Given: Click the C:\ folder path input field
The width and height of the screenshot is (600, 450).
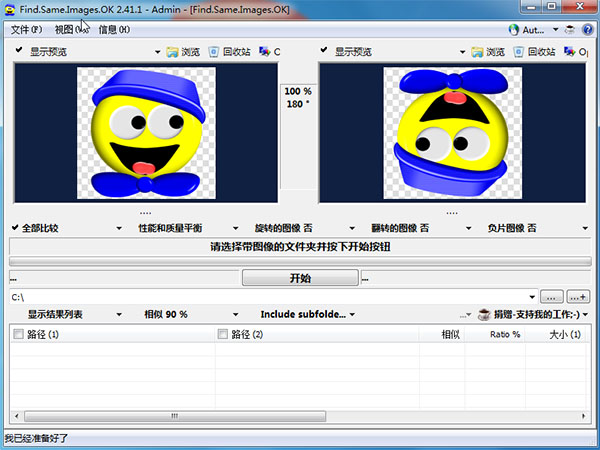Looking at the screenshot, I should coord(270,297).
